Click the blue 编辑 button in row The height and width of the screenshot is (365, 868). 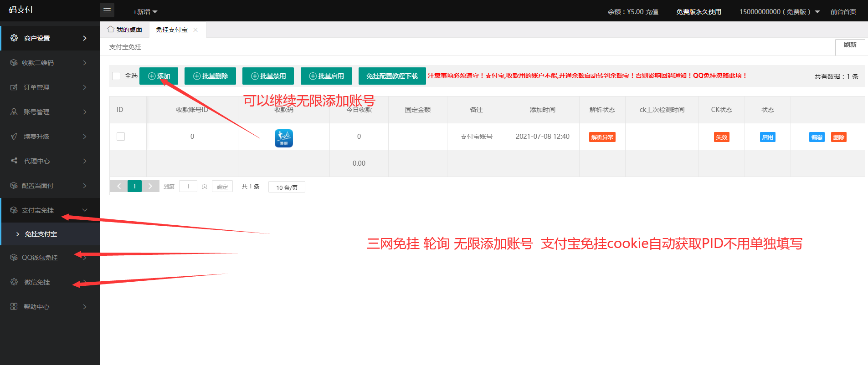coord(817,137)
